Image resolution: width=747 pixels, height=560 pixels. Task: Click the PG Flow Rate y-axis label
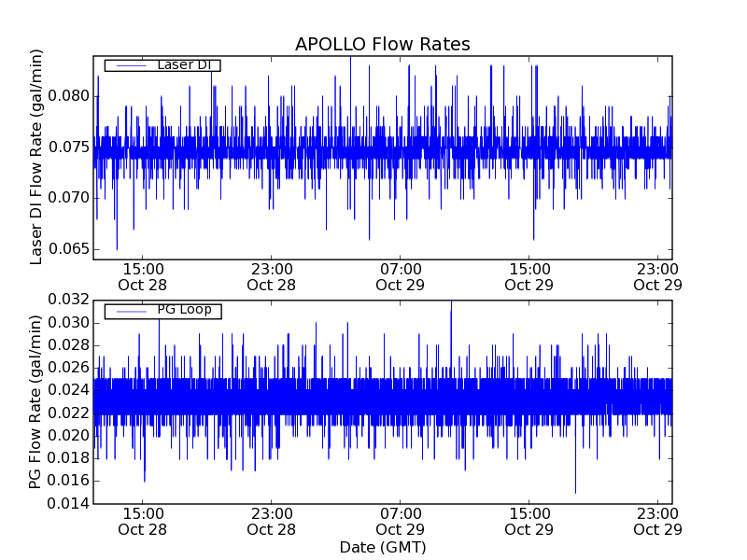(37, 401)
